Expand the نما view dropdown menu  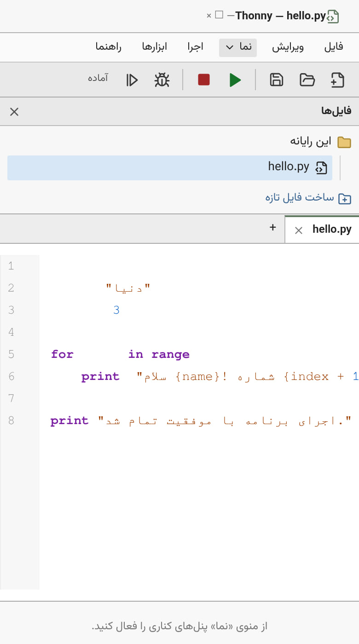(x=238, y=47)
